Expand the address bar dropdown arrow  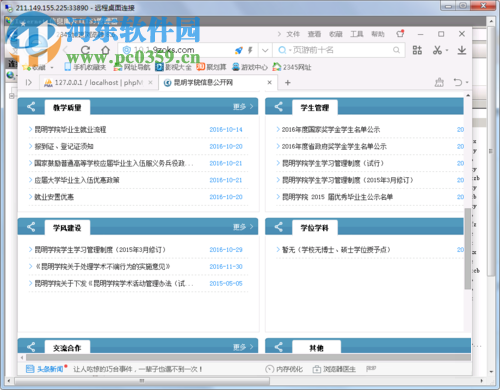pos(265,50)
